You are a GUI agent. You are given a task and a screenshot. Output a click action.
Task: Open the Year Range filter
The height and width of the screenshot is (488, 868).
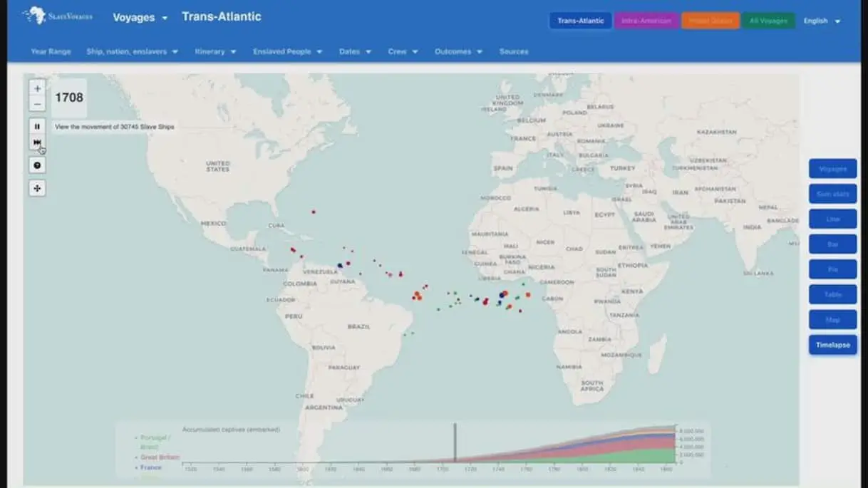51,51
